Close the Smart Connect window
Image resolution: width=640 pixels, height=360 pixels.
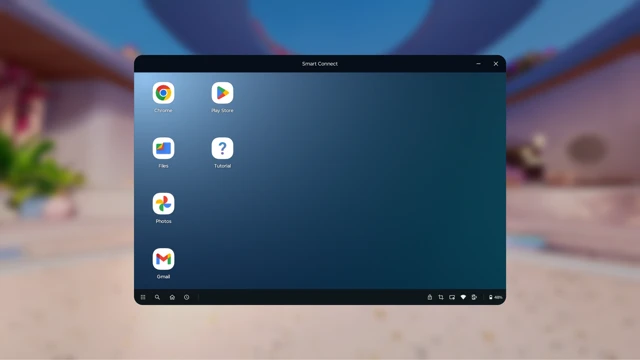[x=496, y=64]
